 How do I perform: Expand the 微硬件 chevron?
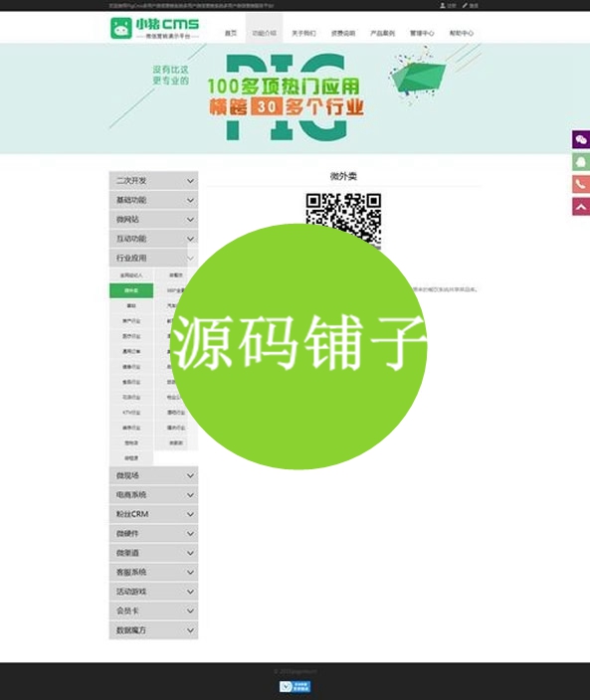click(190, 534)
